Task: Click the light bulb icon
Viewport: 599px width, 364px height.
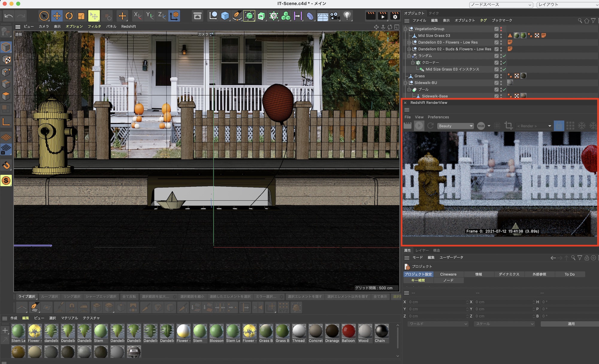Action: click(x=347, y=16)
